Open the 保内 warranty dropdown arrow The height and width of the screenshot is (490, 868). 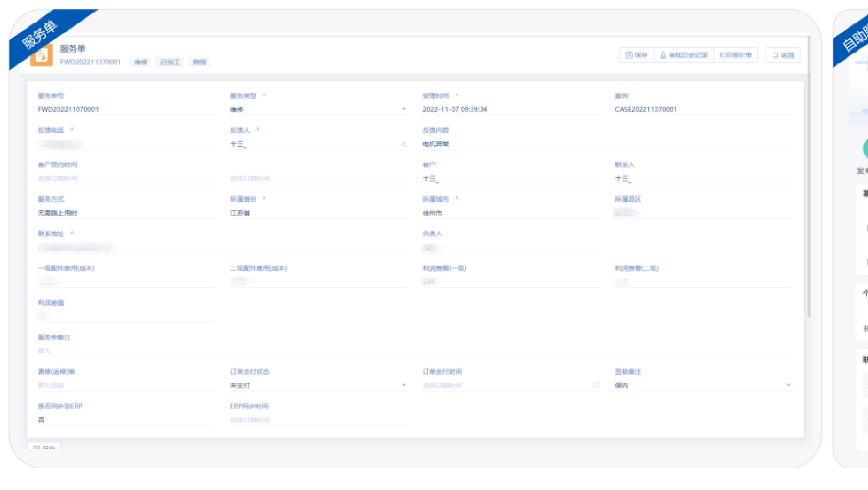click(789, 385)
